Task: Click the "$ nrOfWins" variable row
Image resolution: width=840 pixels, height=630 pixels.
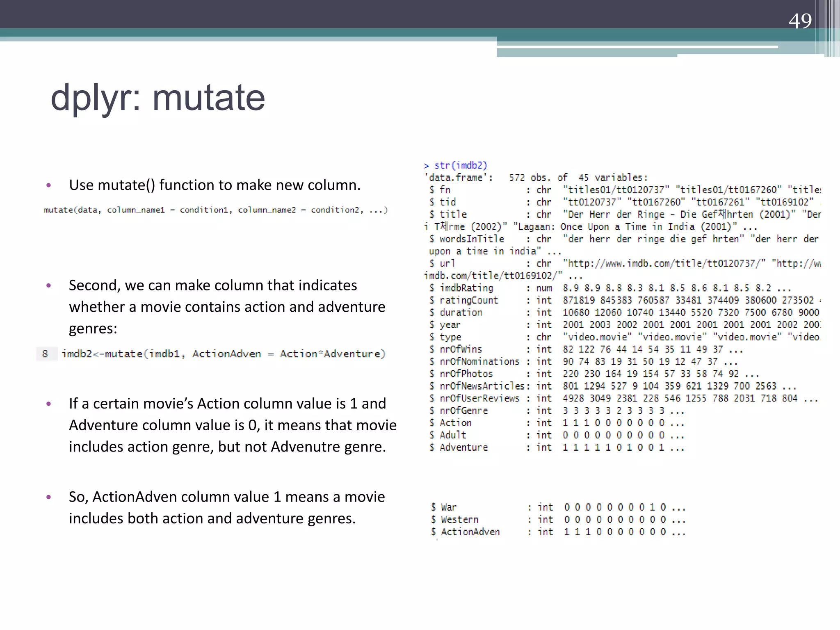Action: [x=586, y=349]
